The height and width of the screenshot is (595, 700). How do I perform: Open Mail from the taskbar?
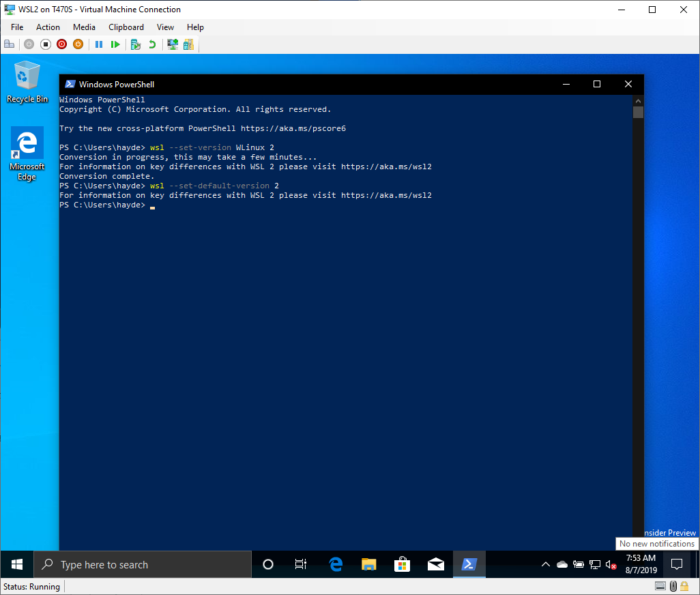coord(435,564)
